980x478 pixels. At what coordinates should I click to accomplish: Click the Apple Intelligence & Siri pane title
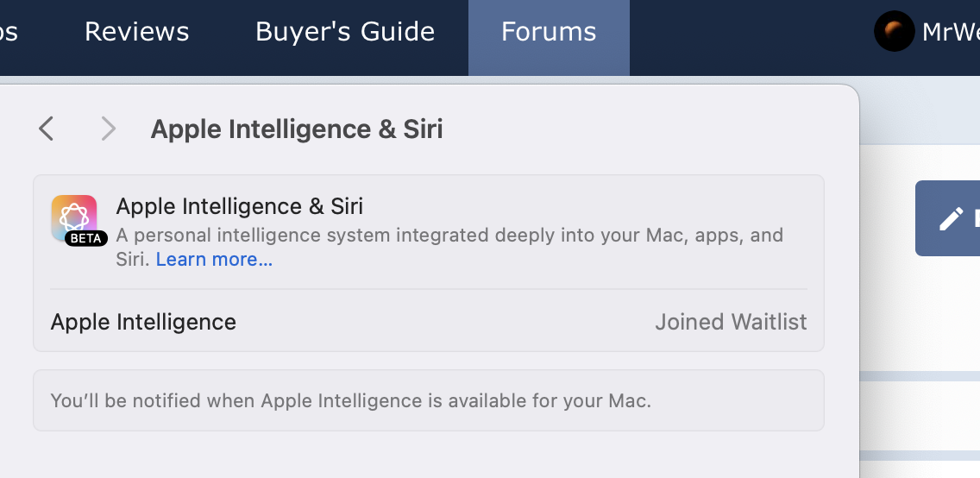tap(297, 129)
